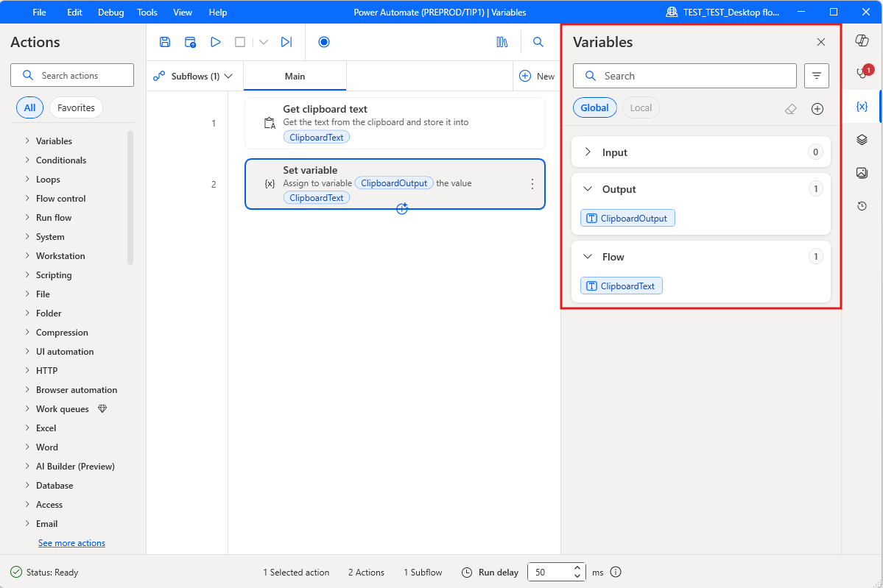Follow the See more actions link

[71, 543]
